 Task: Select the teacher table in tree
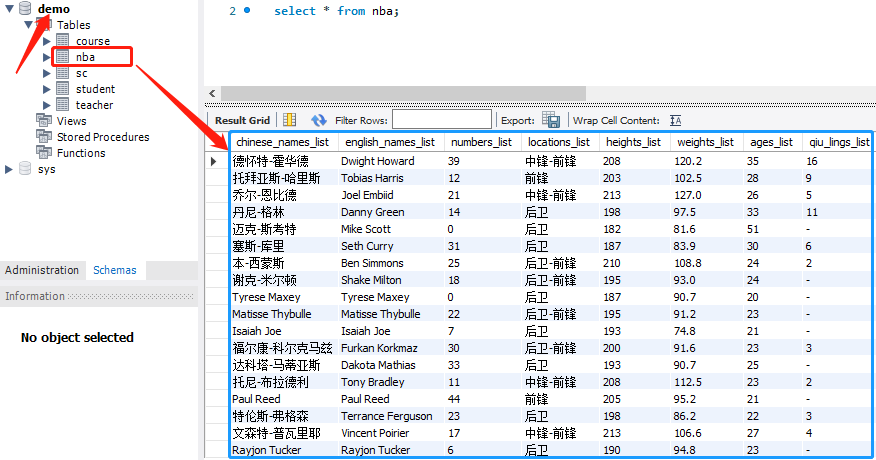94,105
